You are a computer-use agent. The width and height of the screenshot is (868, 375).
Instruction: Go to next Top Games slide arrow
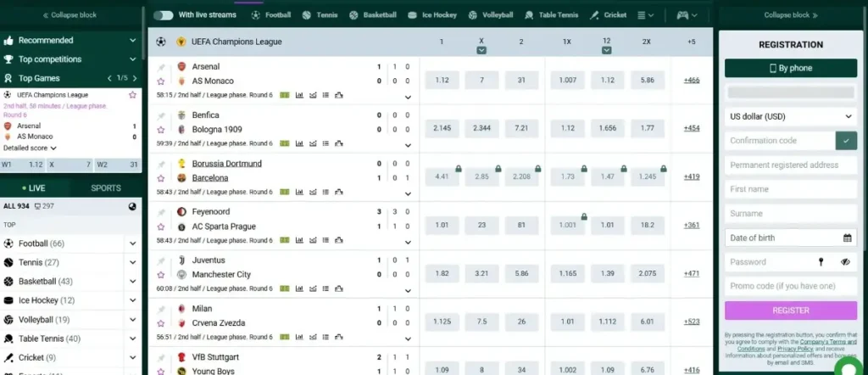click(132, 78)
